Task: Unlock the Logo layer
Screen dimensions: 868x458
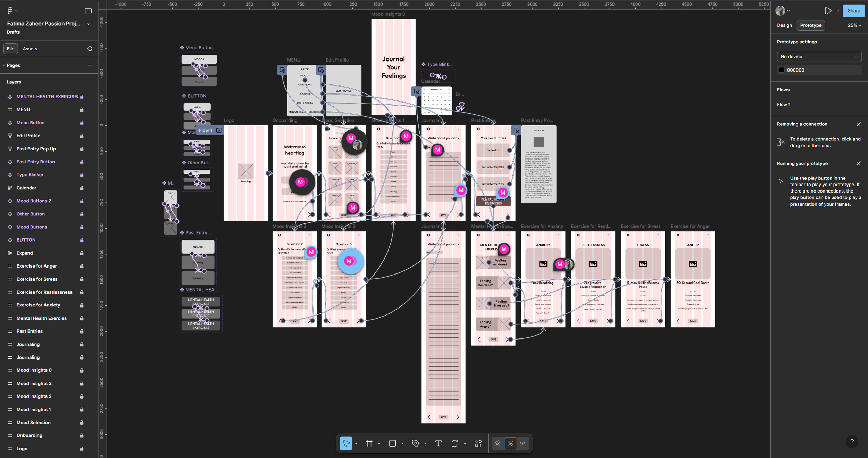Action: pos(82,449)
